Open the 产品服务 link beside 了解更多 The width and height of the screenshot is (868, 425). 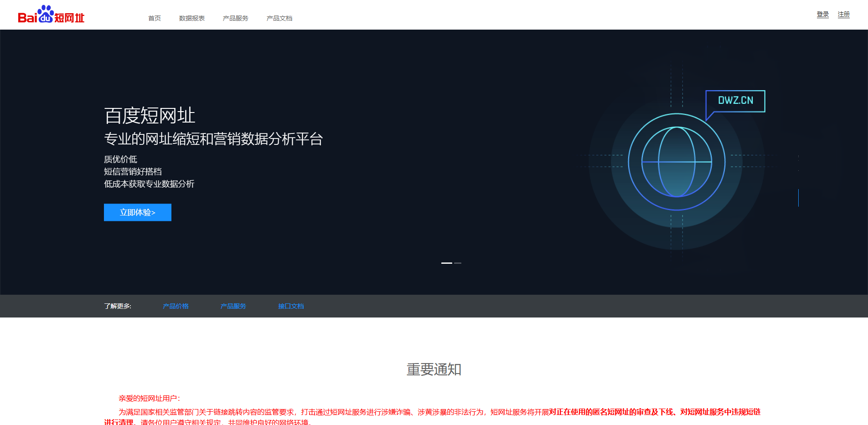pyautogui.click(x=233, y=306)
